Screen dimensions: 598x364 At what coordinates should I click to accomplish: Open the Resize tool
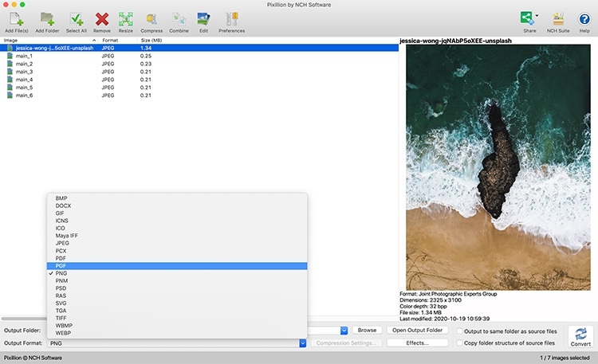click(x=126, y=18)
